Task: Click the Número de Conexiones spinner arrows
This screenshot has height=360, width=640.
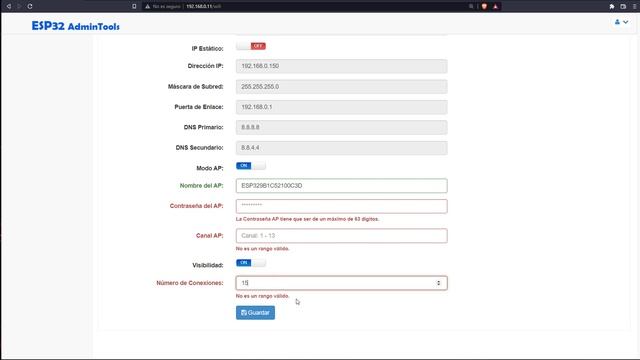Action: [x=439, y=283]
